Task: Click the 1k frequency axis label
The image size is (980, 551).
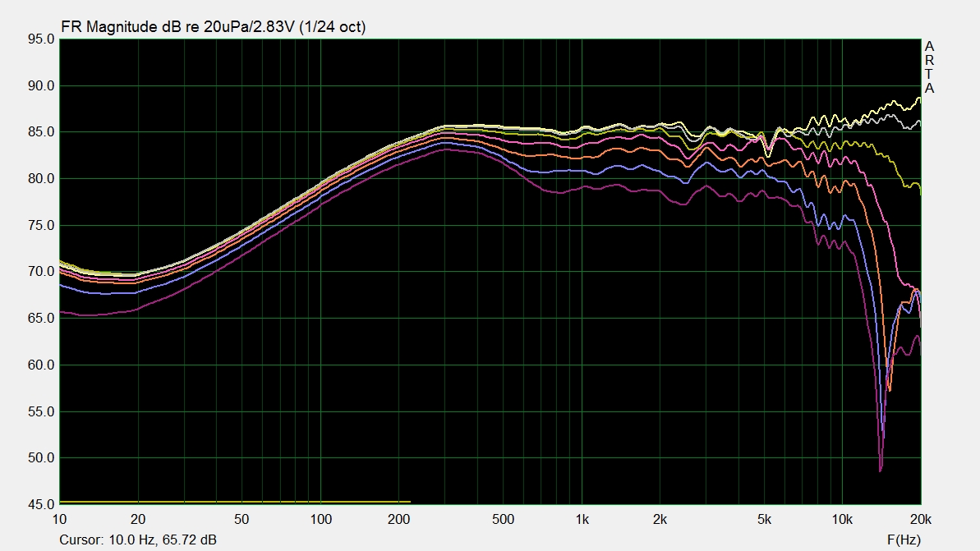Action: click(x=582, y=519)
